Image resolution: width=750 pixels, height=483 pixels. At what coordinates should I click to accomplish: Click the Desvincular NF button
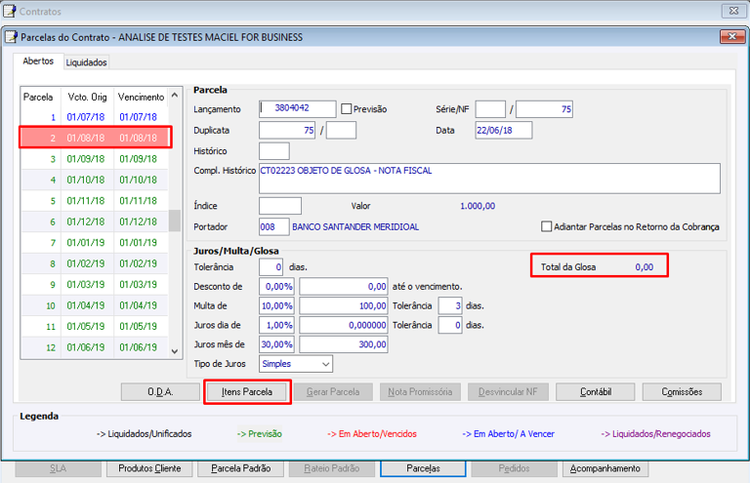point(508,392)
